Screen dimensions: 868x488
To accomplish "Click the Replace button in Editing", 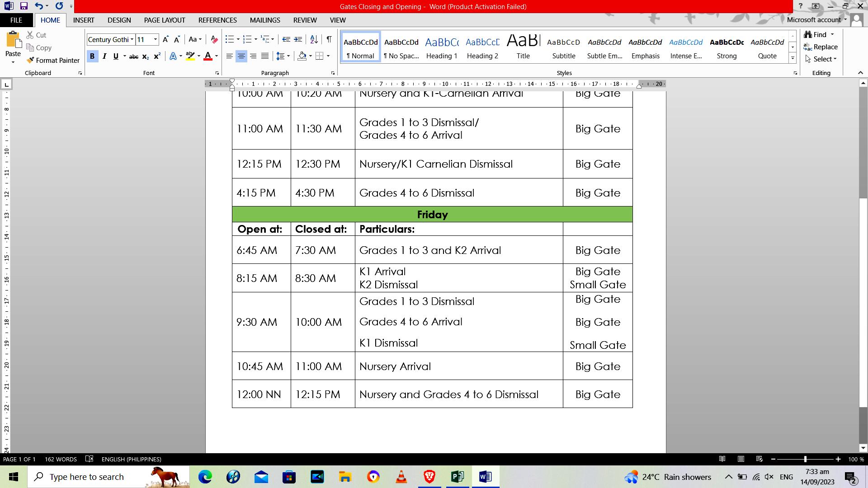I will 821,47.
